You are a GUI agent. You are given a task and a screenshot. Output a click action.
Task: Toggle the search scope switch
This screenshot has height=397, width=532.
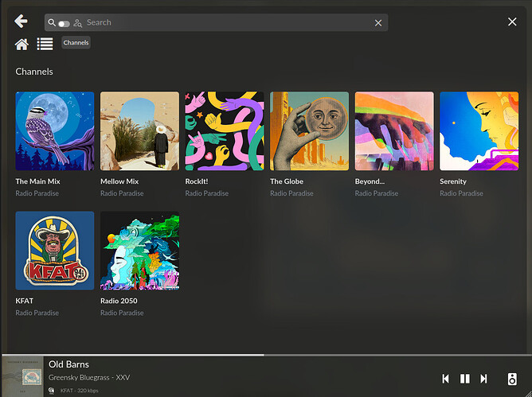pos(64,24)
